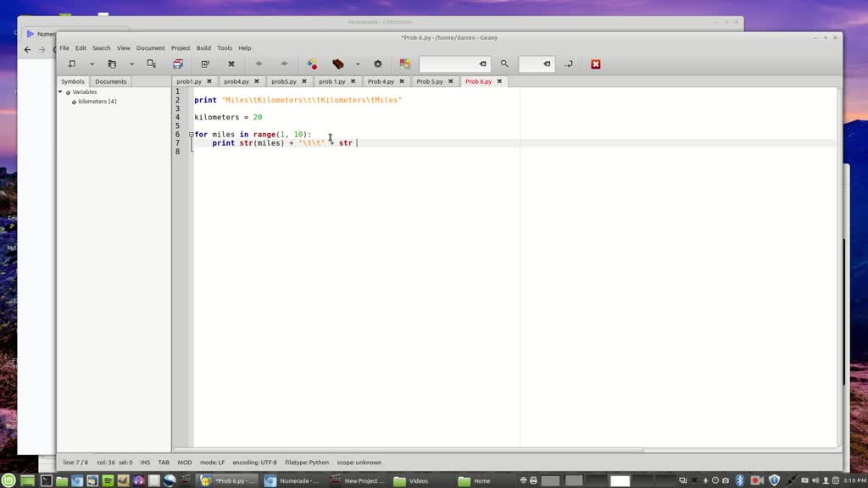Viewport: 868px width, 488px height.
Task: Open an existing file from the toolbar
Action: [x=111, y=64]
